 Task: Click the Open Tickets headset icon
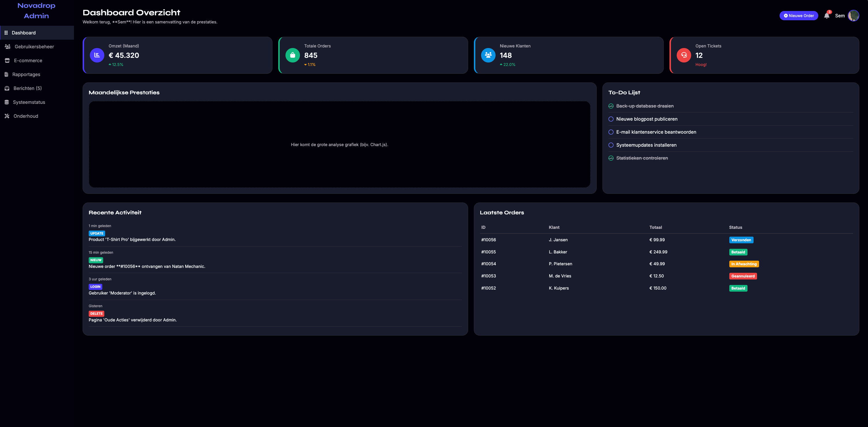point(684,55)
